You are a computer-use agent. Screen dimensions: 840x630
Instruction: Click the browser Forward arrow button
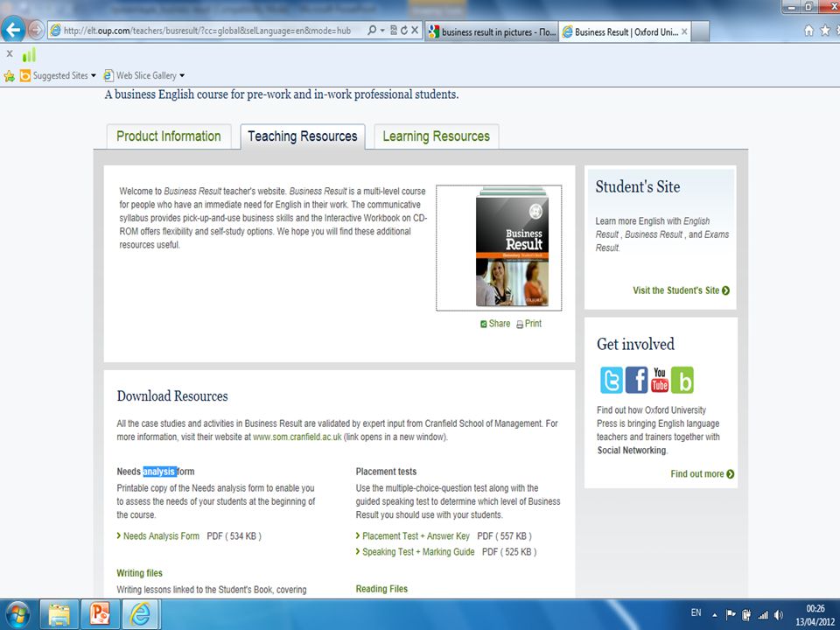tap(36, 30)
